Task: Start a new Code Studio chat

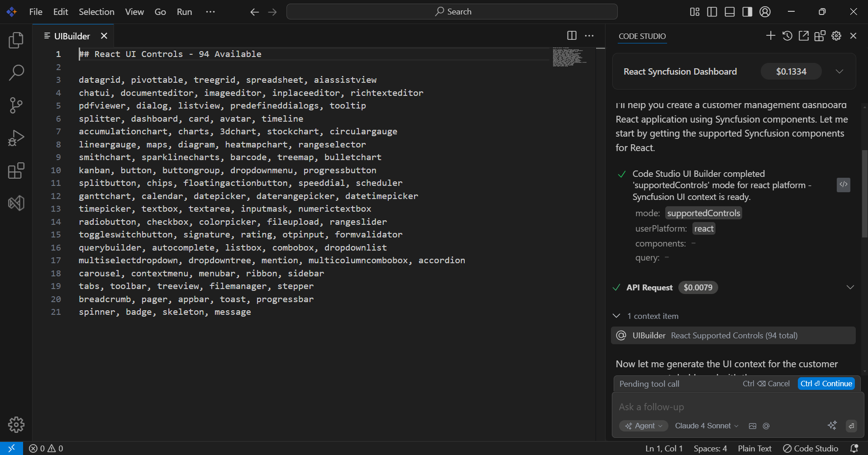Action: pyautogui.click(x=771, y=36)
